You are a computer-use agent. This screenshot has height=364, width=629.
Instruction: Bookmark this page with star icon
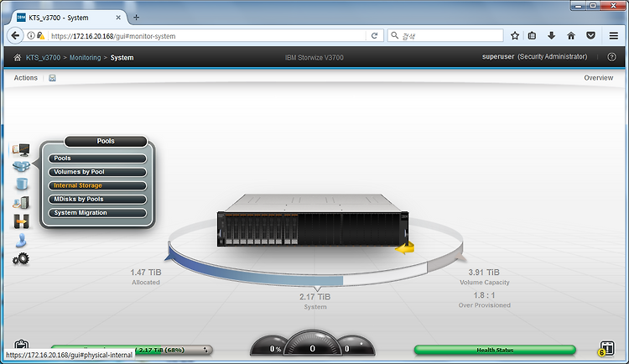click(515, 36)
